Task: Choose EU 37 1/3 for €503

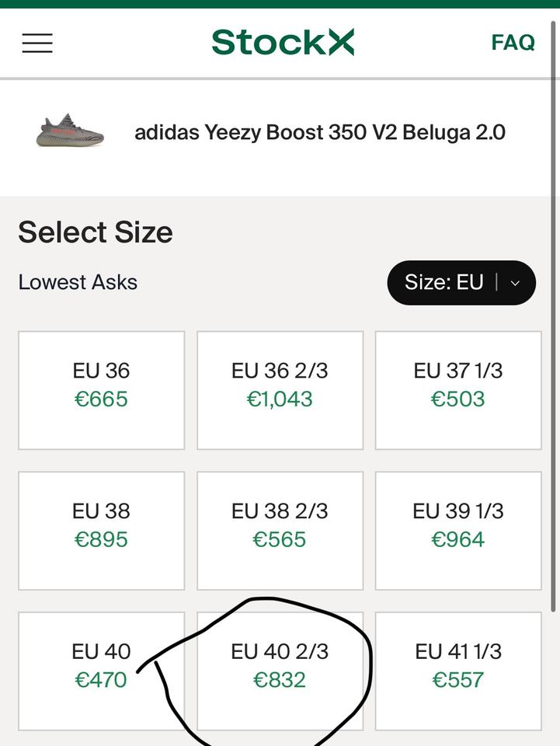Action: [x=458, y=390]
